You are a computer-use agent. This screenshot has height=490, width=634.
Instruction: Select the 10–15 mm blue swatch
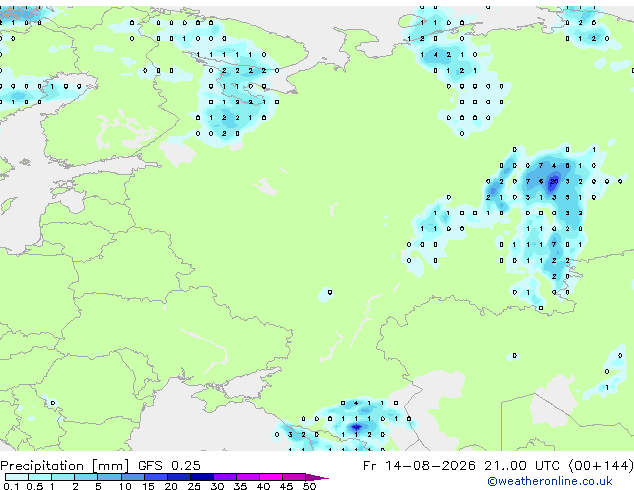(x=133, y=477)
